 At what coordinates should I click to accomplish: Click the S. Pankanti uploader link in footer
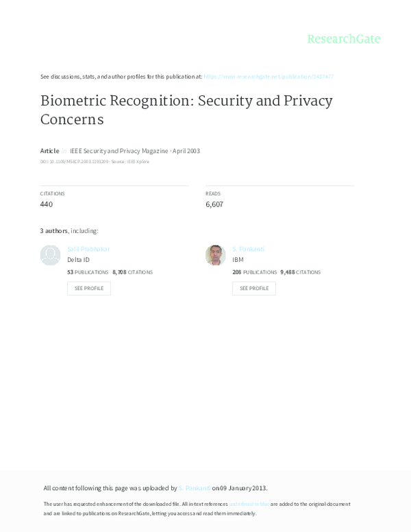(195, 488)
